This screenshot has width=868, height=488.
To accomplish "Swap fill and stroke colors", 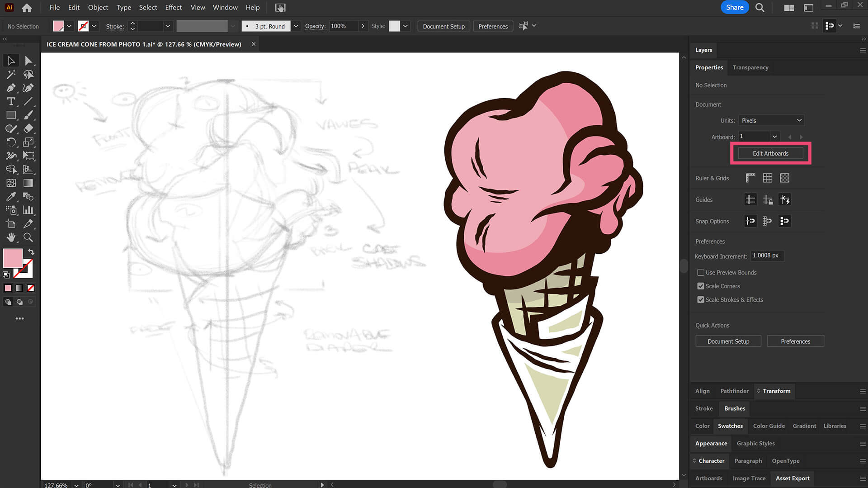I will [x=31, y=252].
